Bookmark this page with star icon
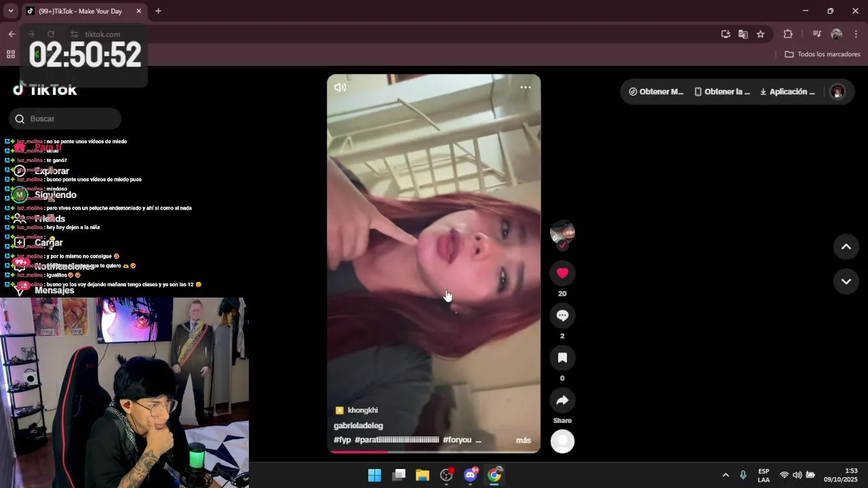This screenshot has width=868, height=488. (761, 34)
